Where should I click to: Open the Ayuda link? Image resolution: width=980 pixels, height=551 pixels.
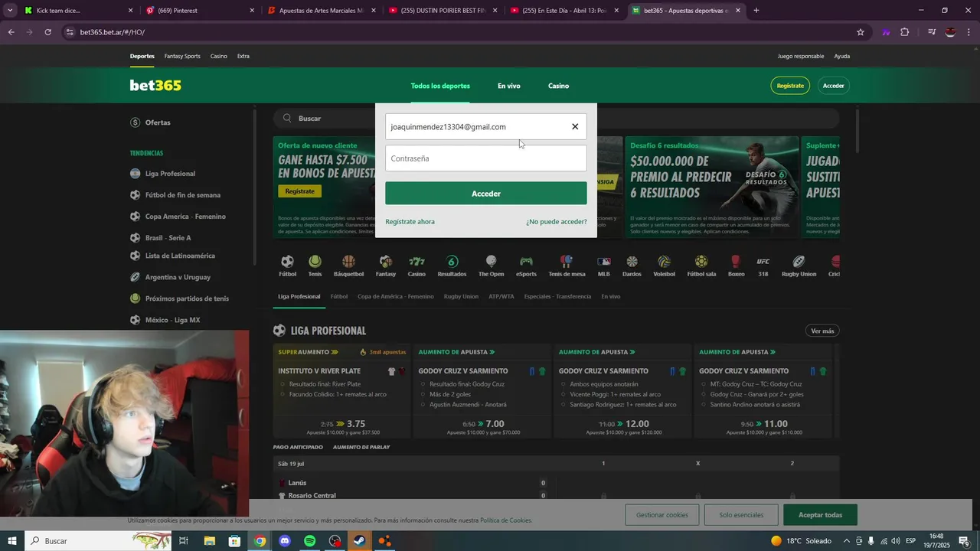[x=841, y=56]
